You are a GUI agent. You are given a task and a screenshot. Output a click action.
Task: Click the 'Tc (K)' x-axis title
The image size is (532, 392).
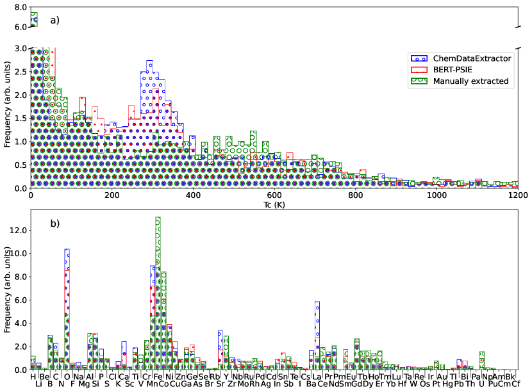pos(274,205)
